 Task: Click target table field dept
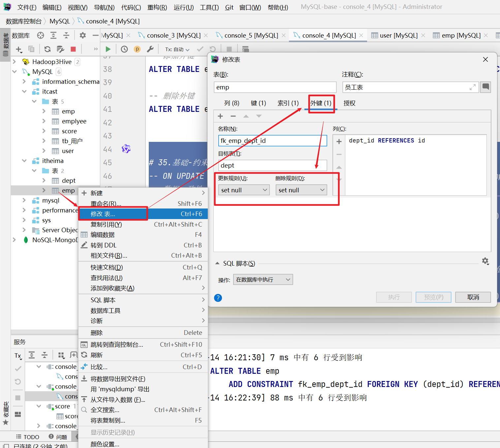[x=272, y=165]
